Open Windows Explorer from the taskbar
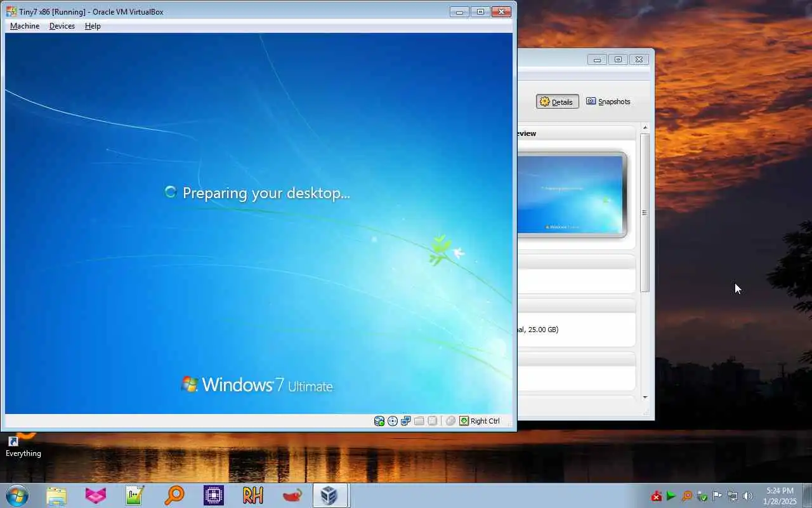Image resolution: width=812 pixels, height=508 pixels. pos(56,495)
